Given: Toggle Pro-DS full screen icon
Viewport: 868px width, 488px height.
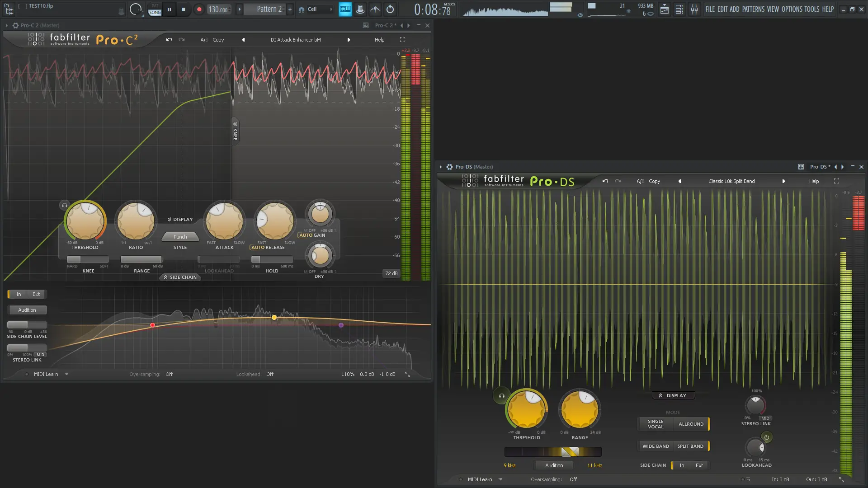Looking at the screenshot, I should [x=836, y=181].
